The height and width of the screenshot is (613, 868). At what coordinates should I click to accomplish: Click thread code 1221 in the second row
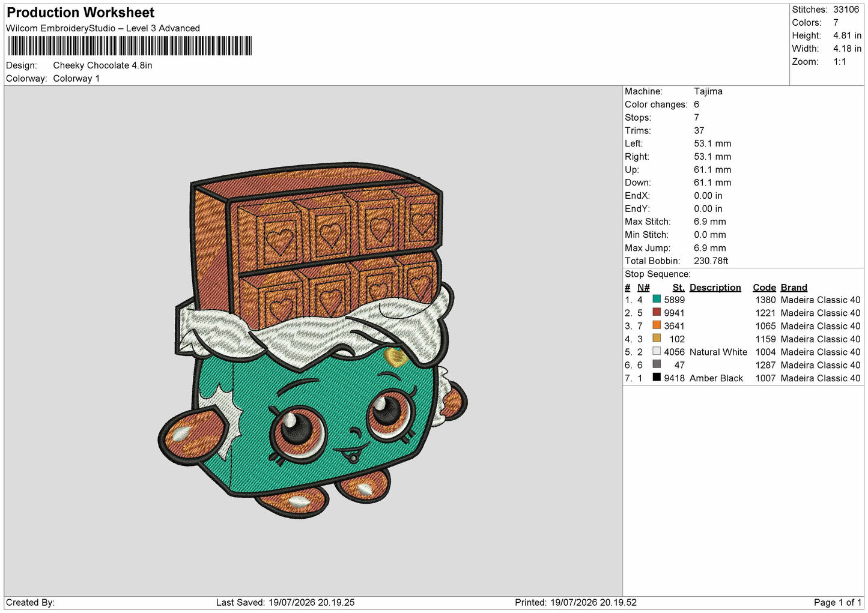766,313
